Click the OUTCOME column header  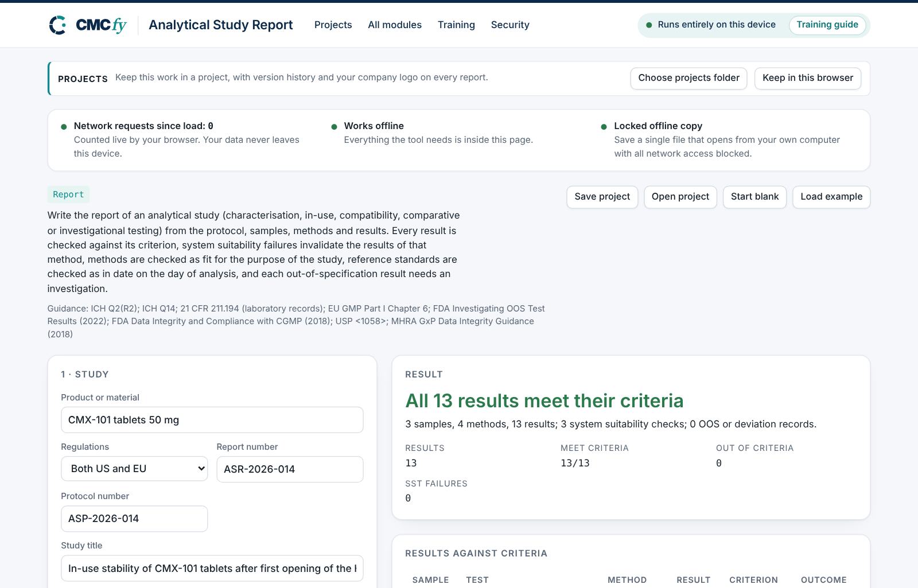tap(823, 580)
